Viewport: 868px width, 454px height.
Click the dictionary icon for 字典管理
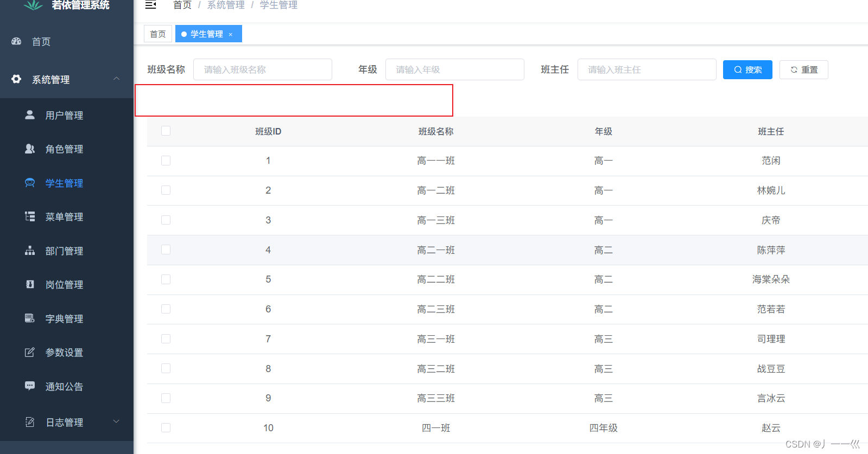[30, 318]
